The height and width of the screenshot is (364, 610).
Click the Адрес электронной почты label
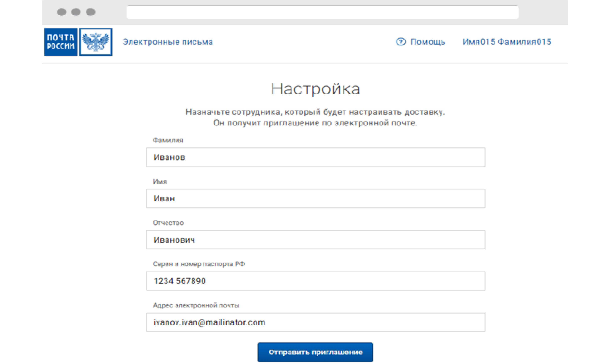click(196, 305)
